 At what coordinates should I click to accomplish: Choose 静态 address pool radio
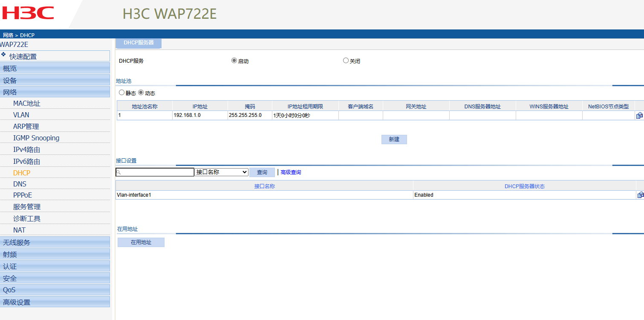pos(122,93)
